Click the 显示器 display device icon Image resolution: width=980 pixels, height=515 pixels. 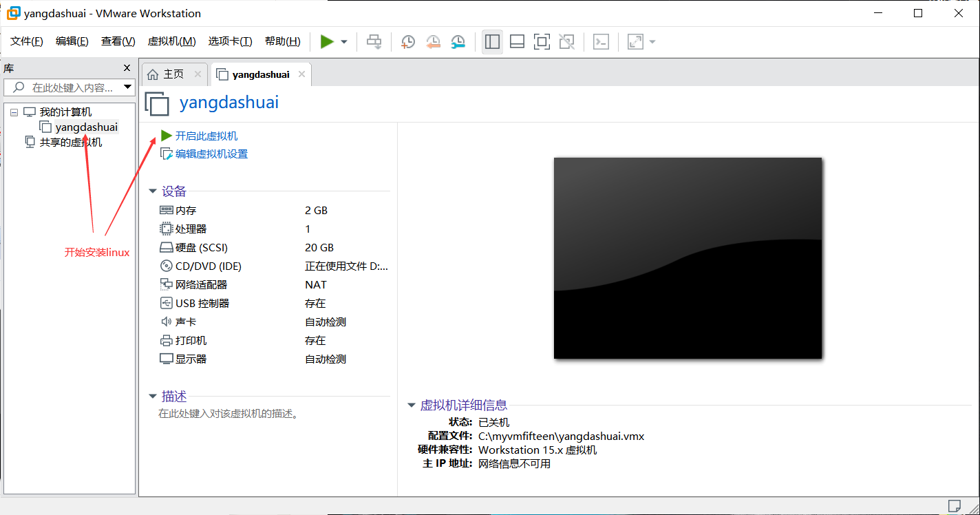click(x=167, y=359)
